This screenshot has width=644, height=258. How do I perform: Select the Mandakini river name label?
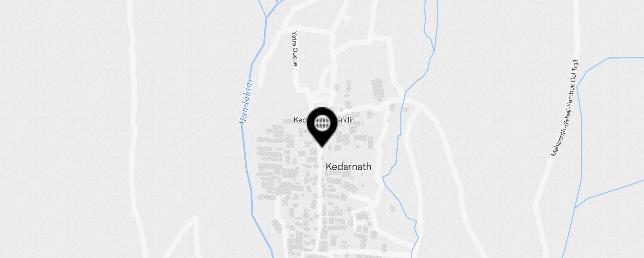point(246,102)
